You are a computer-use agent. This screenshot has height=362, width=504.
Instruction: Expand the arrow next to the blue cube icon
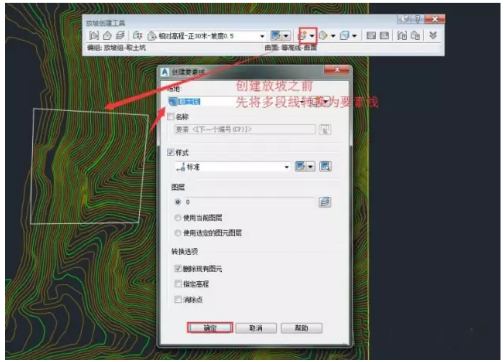point(354,36)
